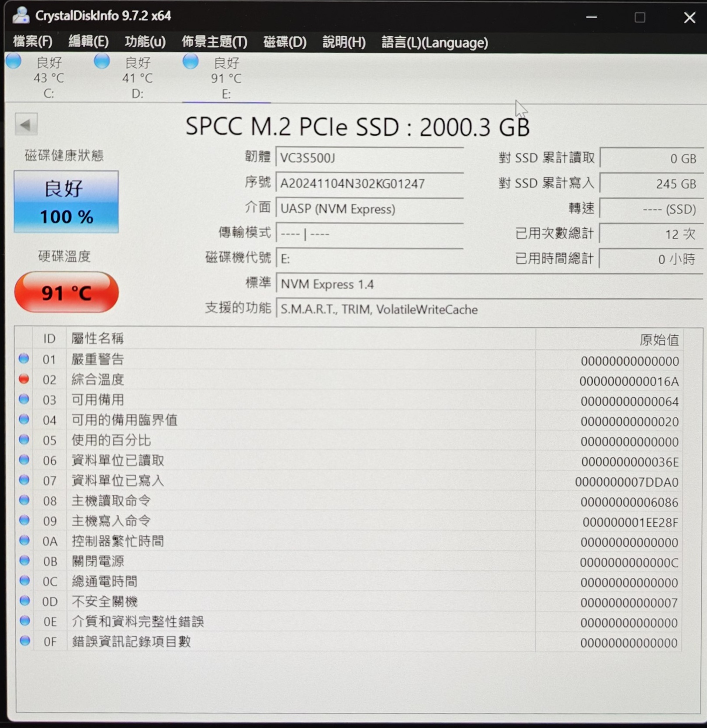Open the 語言(L)(Language) menu

pos(434,42)
